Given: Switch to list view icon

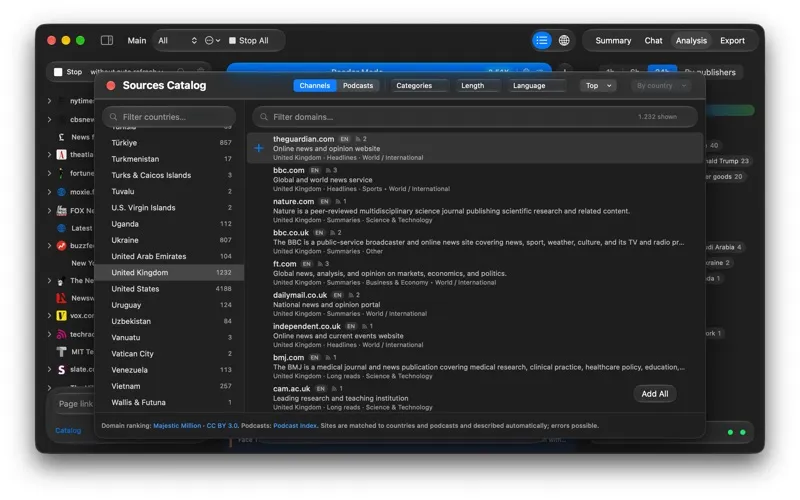Looking at the screenshot, I should pyautogui.click(x=542, y=40).
